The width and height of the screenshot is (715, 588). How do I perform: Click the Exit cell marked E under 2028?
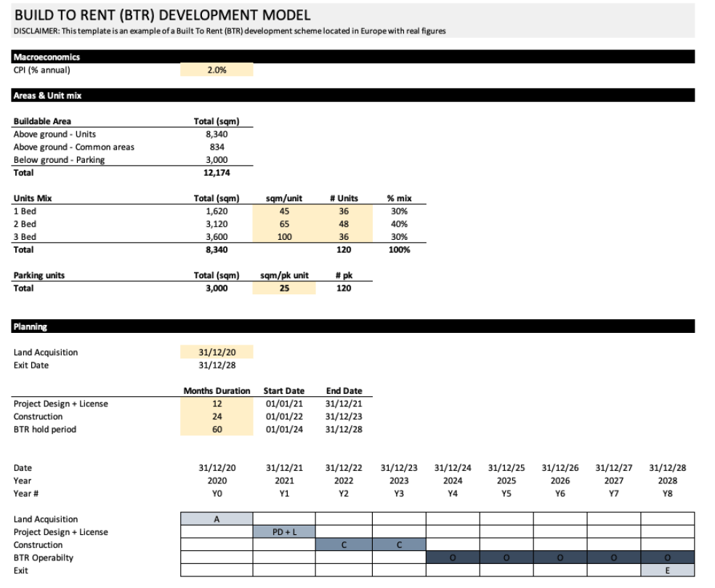pyautogui.click(x=666, y=570)
